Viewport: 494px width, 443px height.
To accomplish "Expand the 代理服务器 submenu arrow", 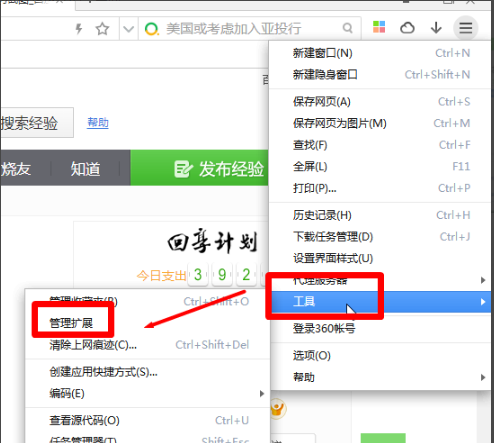I will [x=483, y=280].
